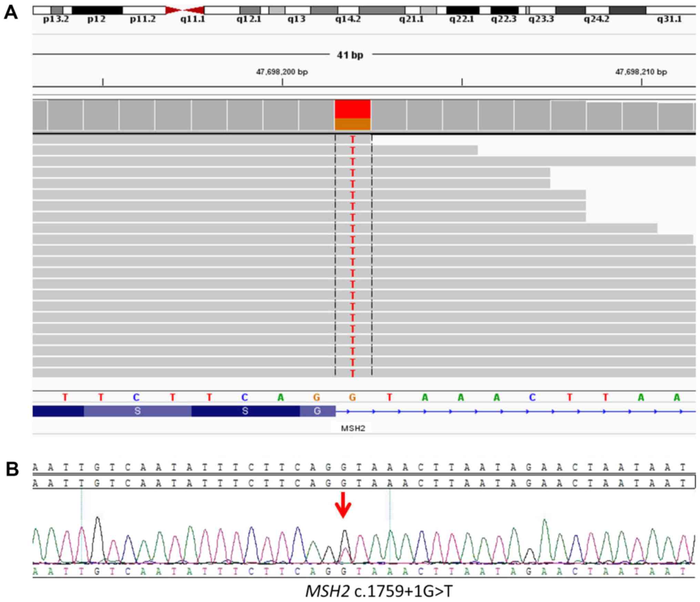The image size is (700, 602).
Task: Click the MSH2 gene label
Action: click(x=353, y=429)
